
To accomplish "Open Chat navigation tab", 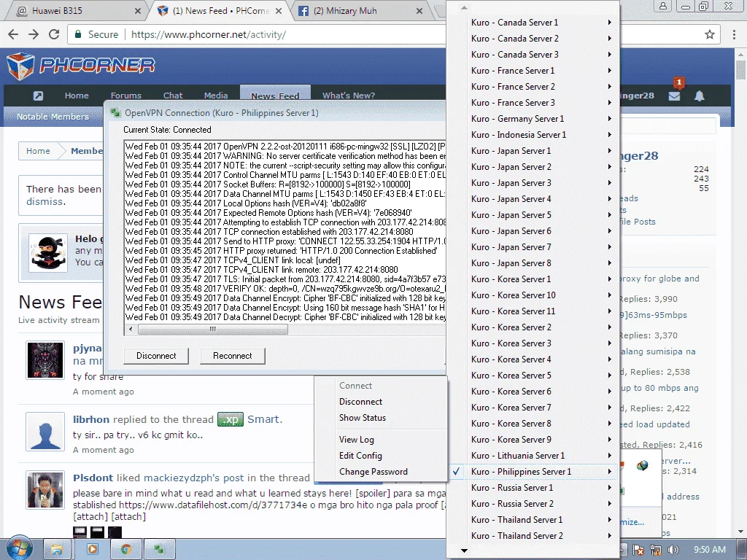I will pyautogui.click(x=173, y=96).
